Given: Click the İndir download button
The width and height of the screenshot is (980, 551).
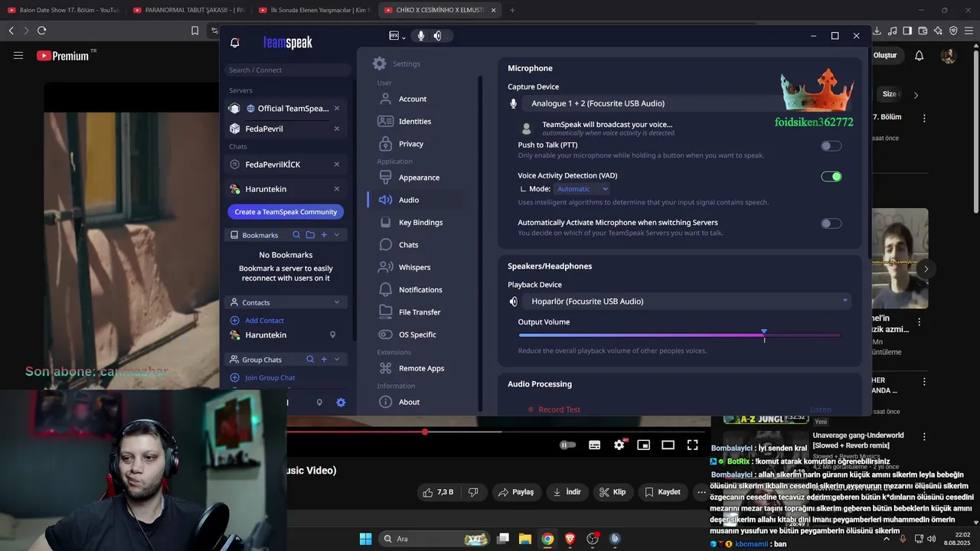Looking at the screenshot, I should 567,492.
